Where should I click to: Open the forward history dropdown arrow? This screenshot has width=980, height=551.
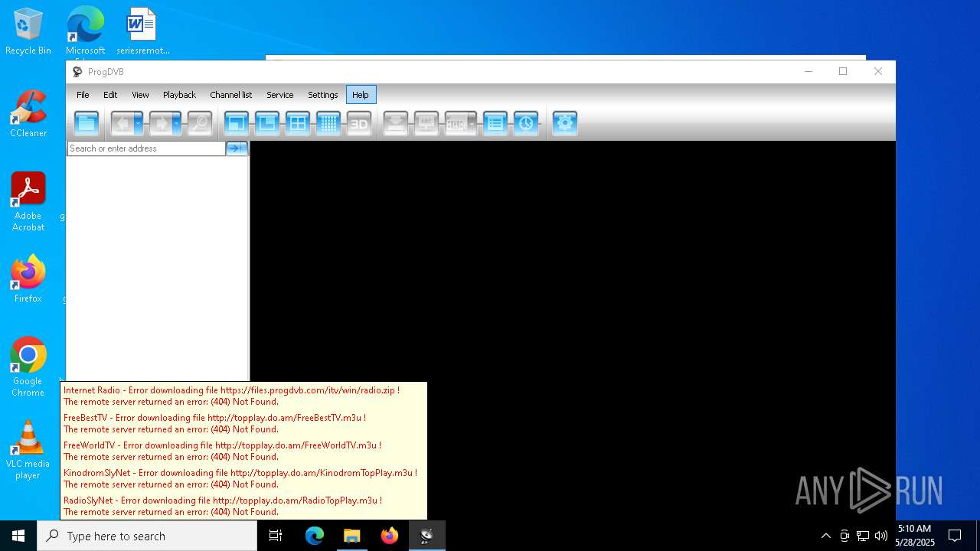[177, 123]
